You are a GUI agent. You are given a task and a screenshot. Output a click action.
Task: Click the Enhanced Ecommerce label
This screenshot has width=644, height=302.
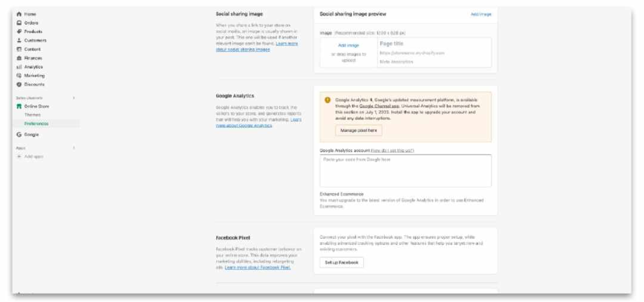pyautogui.click(x=342, y=195)
